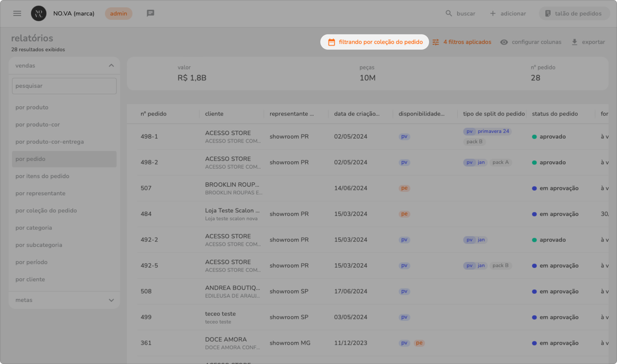Screen dimensions: 617x364
Task: Click the pesquisar search field
Action: (64, 86)
